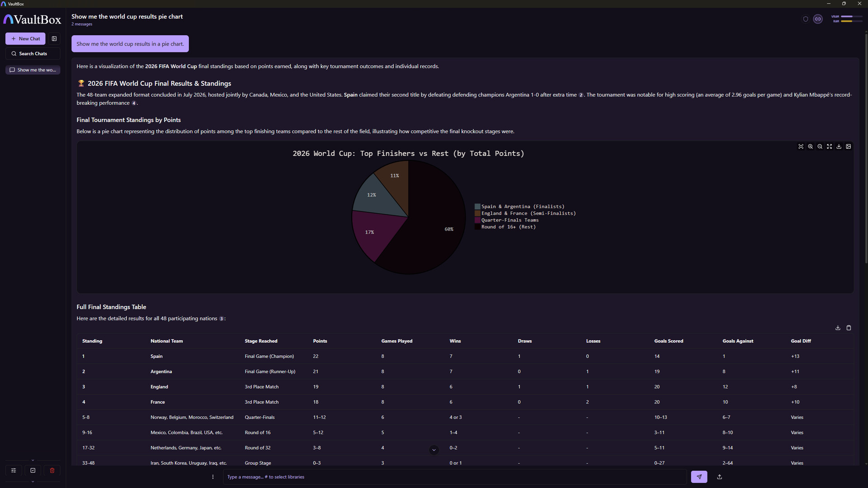Send the message
This screenshot has width=868, height=488.
(x=699, y=477)
